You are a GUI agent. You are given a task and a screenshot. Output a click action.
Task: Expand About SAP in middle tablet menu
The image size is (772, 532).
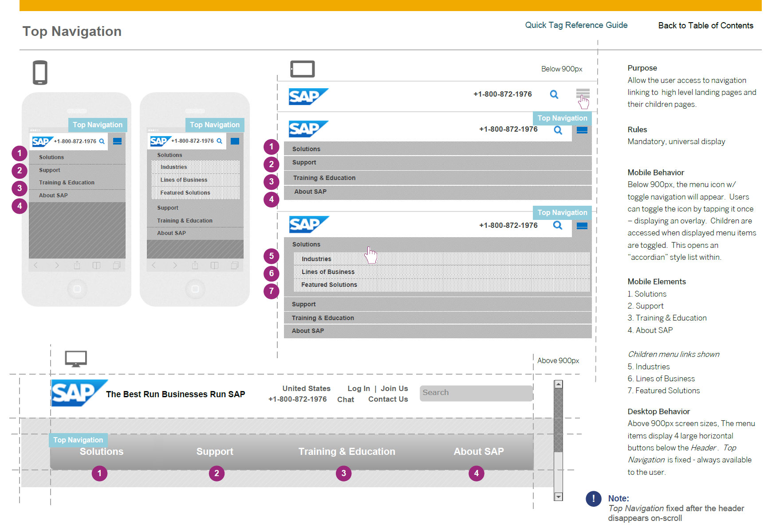[437, 192]
